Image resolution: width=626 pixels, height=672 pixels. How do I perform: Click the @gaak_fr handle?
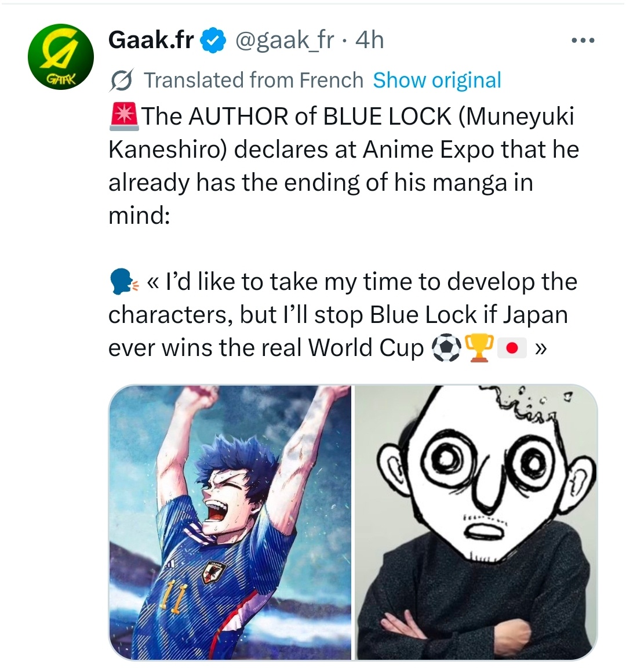[x=285, y=40]
